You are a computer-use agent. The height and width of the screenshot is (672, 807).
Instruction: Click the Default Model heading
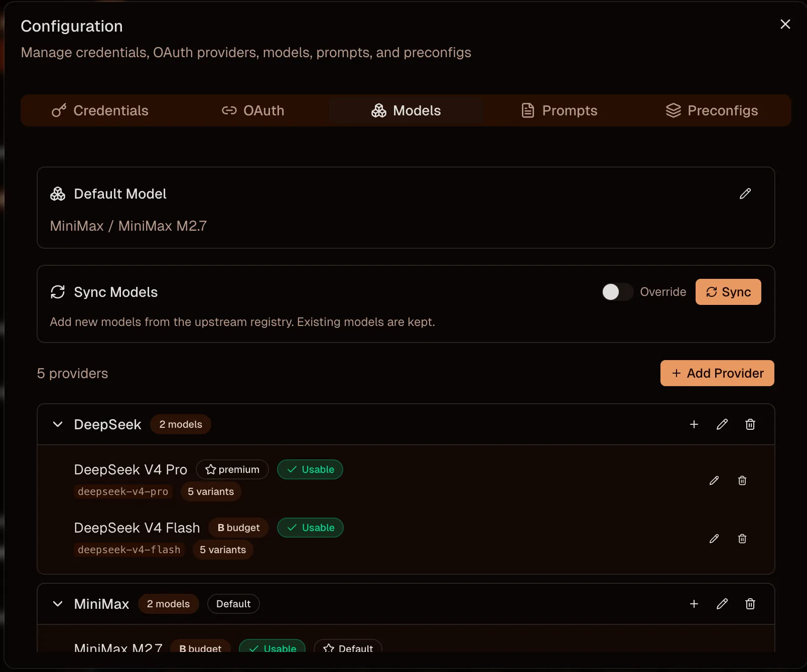120,194
